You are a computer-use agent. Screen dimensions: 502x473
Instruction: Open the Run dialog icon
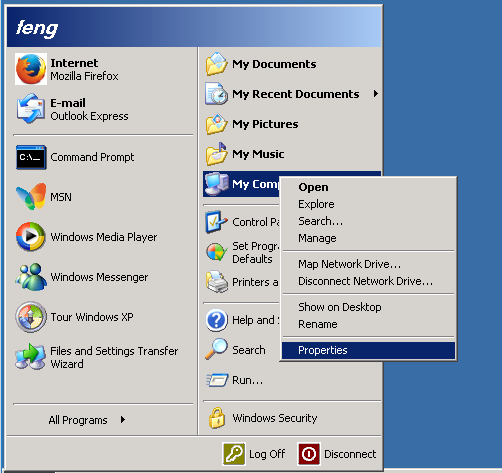[217, 380]
